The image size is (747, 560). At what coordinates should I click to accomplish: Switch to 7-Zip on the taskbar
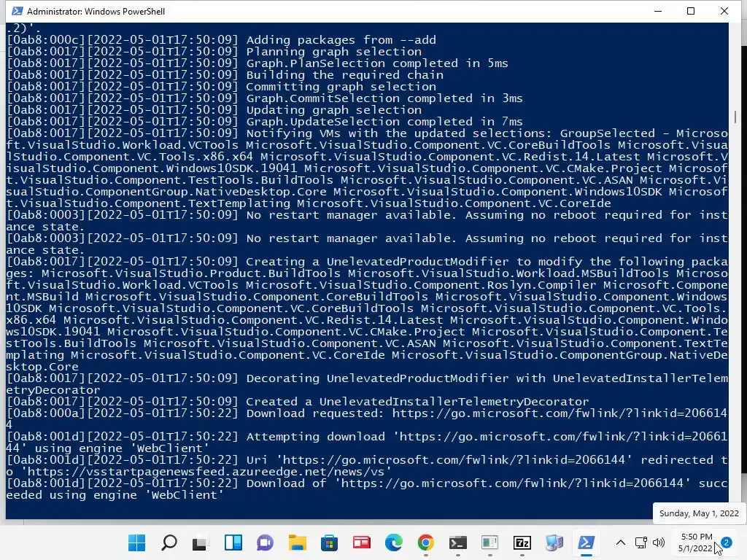522,542
